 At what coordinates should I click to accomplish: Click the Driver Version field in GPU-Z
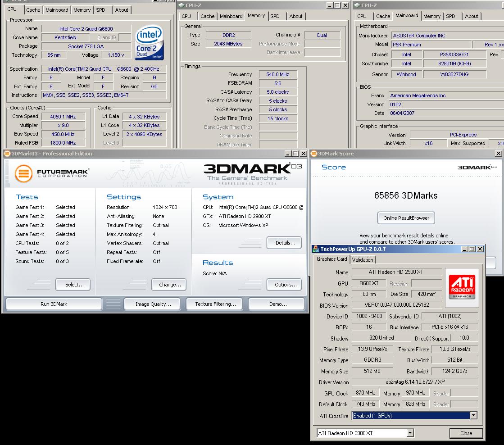pyautogui.click(x=415, y=381)
